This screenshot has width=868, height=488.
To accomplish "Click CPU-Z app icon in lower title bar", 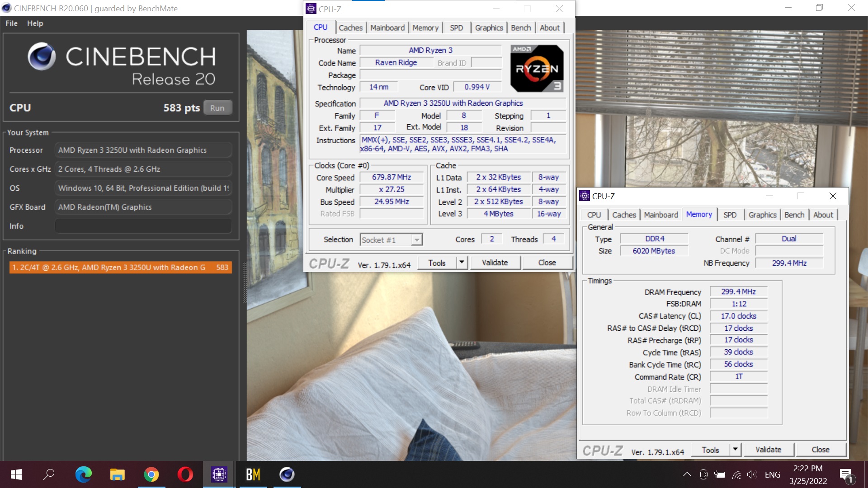I will point(585,196).
